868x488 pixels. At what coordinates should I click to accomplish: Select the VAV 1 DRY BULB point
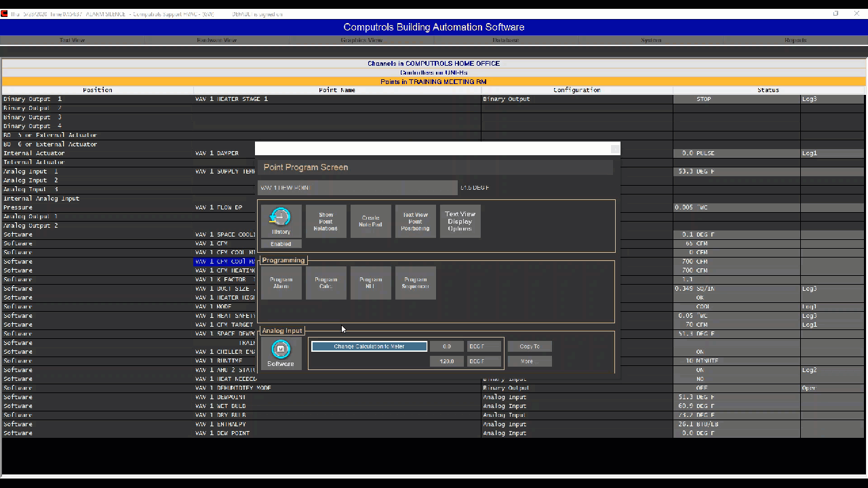(220, 415)
